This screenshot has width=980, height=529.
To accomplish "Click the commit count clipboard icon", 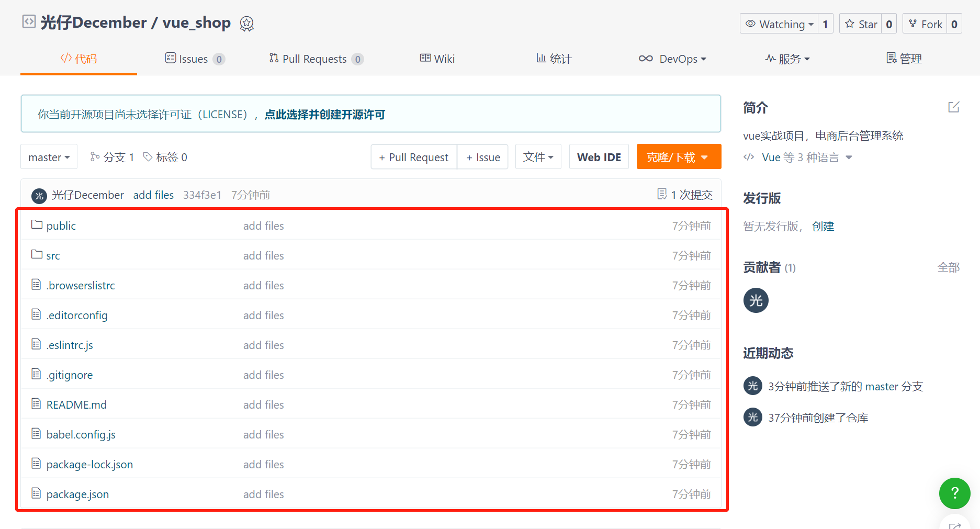I will [661, 194].
